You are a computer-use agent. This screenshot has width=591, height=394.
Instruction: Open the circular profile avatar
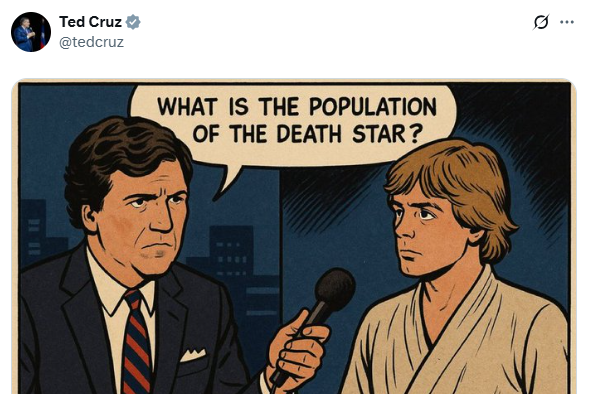coord(31,32)
